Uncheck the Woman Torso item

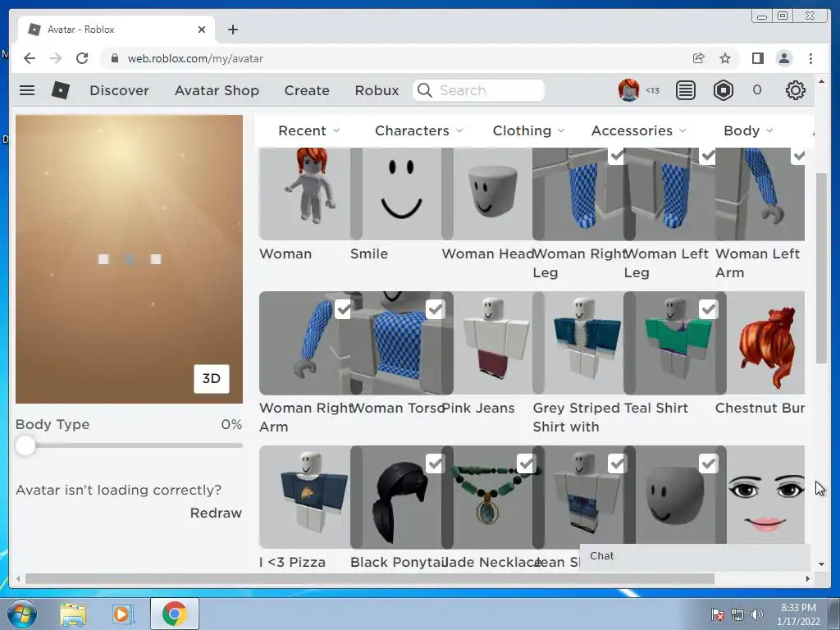(x=435, y=309)
